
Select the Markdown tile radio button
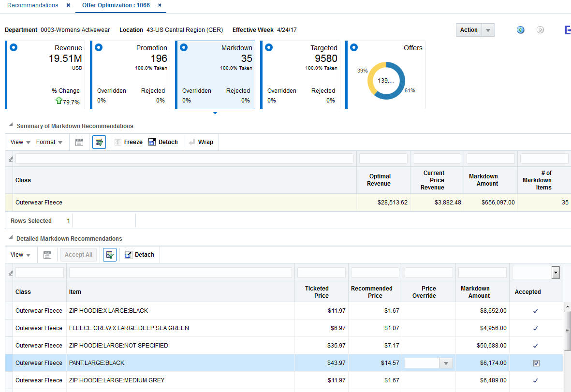[x=184, y=47]
